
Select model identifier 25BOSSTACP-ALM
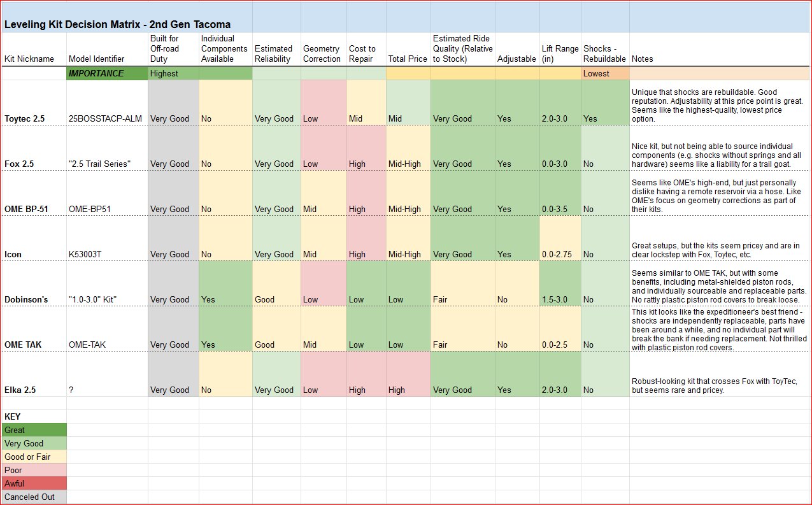tap(107, 103)
